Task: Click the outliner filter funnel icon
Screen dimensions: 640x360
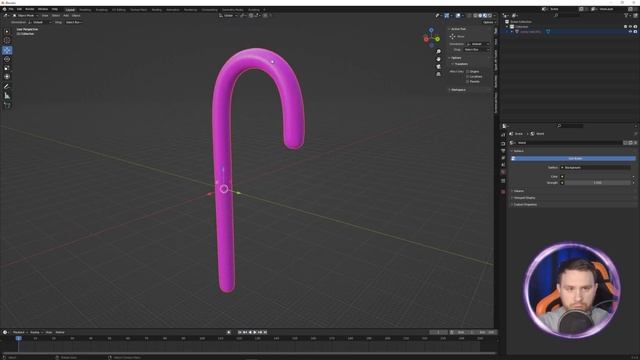Action: point(626,16)
